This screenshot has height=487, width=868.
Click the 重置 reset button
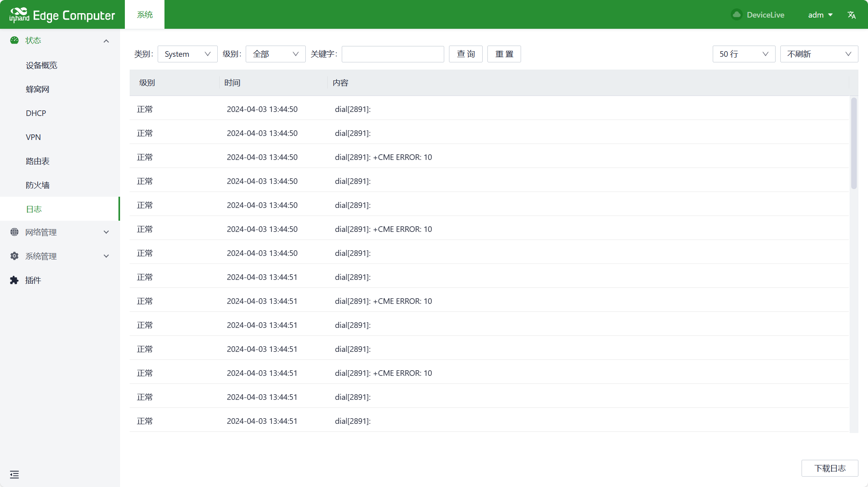point(504,54)
